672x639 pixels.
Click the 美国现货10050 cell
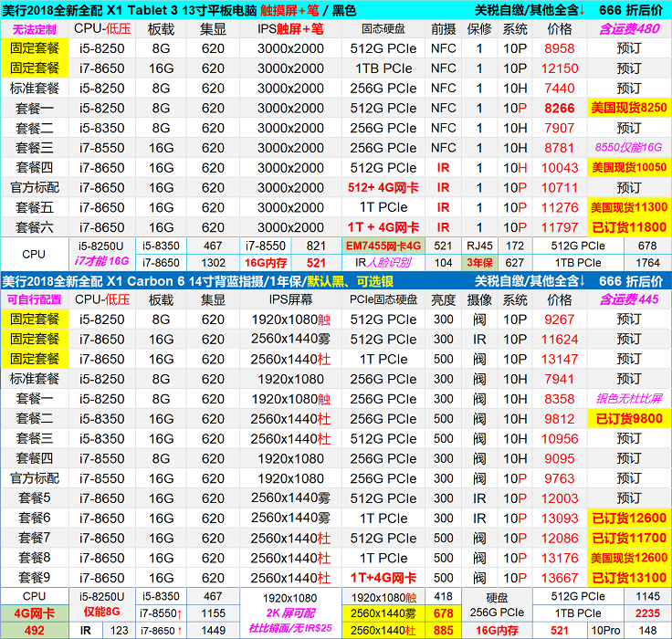(629, 167)
